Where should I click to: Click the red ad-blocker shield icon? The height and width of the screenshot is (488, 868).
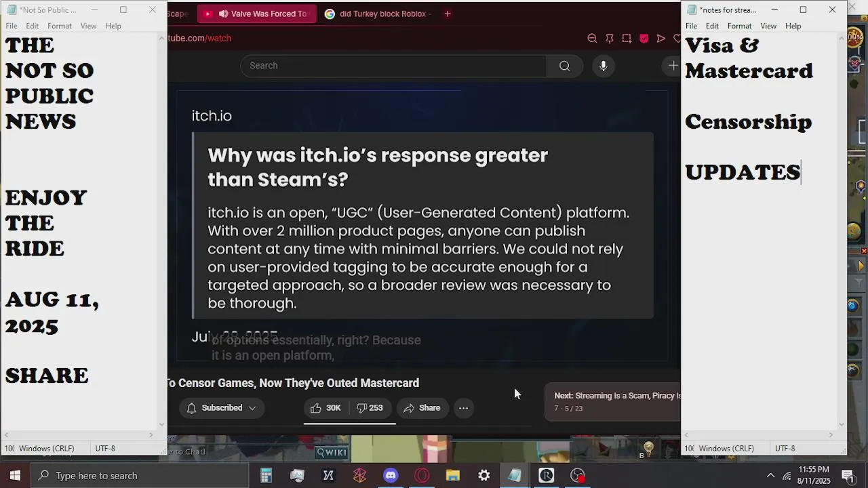click(x=644, y=39)
